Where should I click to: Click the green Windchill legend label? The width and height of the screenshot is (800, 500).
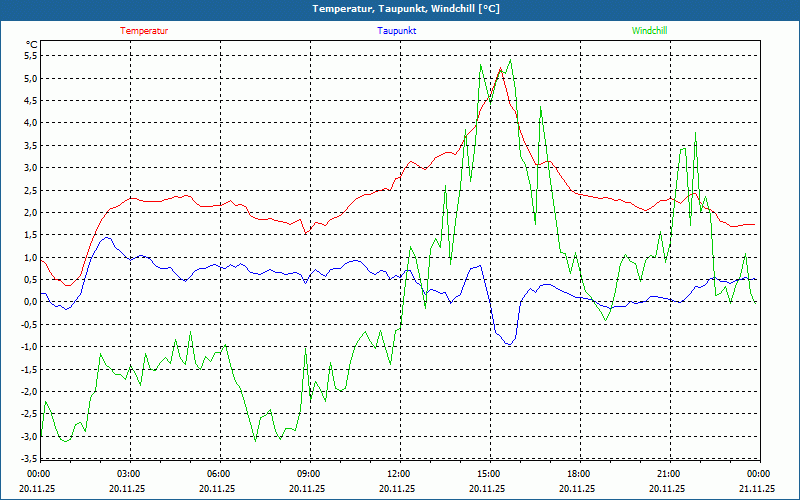pos(649,31)
